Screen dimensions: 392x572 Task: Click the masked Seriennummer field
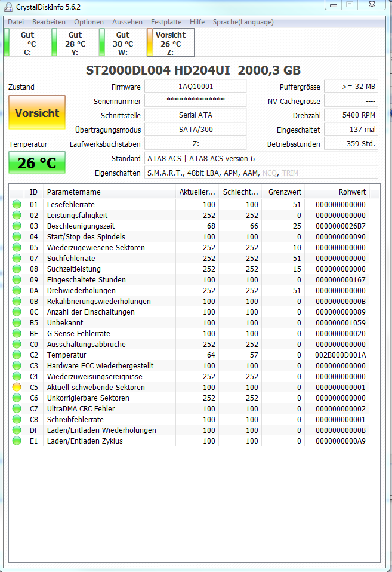(196, 101)
